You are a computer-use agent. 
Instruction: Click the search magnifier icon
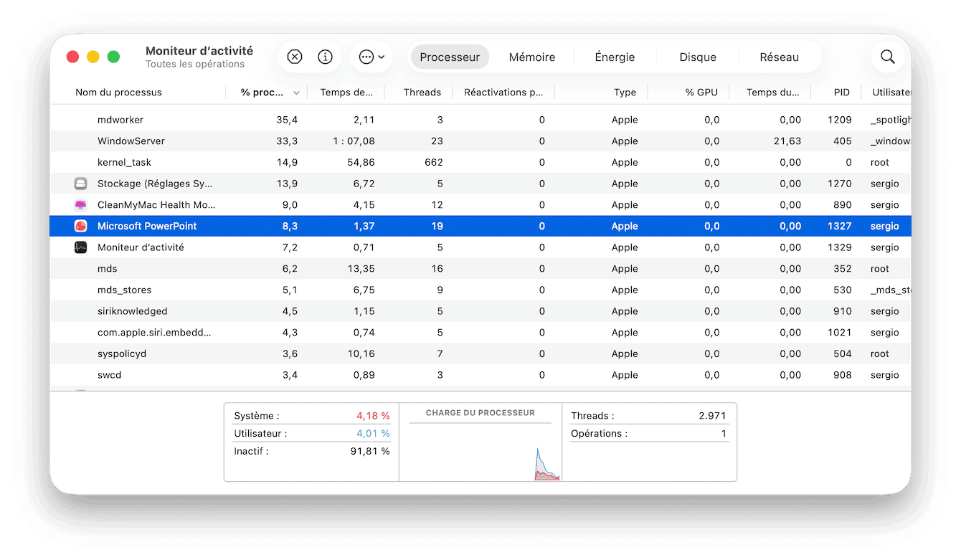pos(888,57)
